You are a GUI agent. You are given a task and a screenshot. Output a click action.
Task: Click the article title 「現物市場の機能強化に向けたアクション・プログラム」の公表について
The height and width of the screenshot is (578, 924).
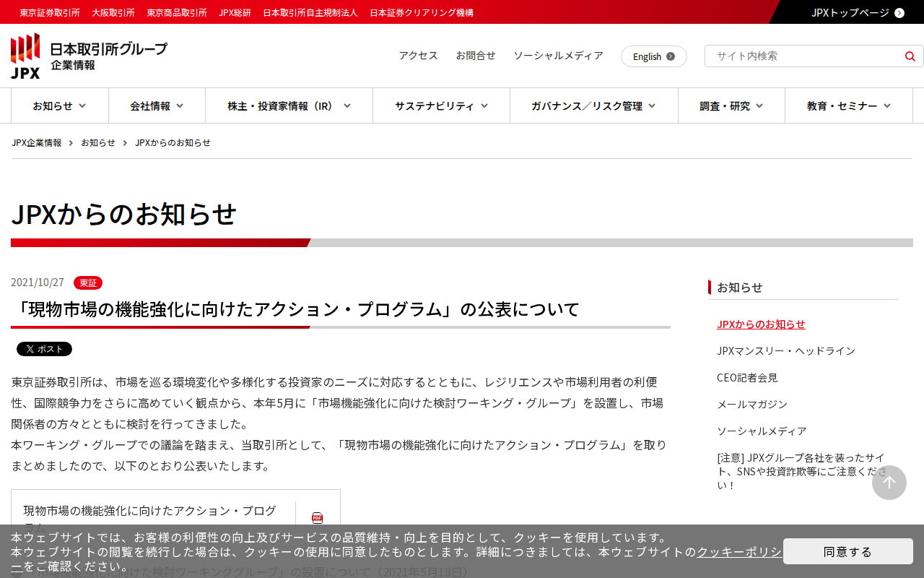coord(296,309)
